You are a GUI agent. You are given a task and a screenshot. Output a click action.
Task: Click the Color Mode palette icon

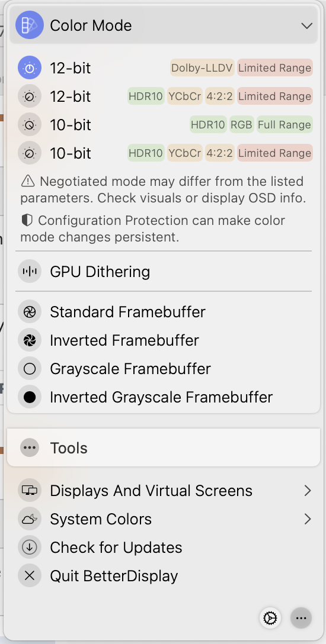pyautogui.click(x=30, y=25)
